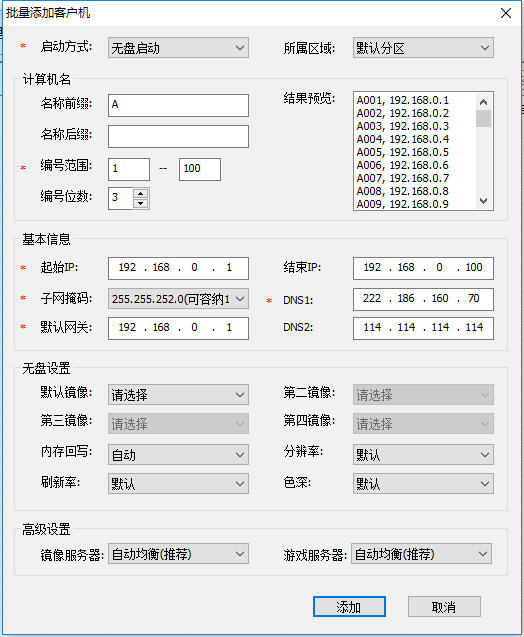
Task: Click the 编号范围 start field
Action: tap(129, 169)
